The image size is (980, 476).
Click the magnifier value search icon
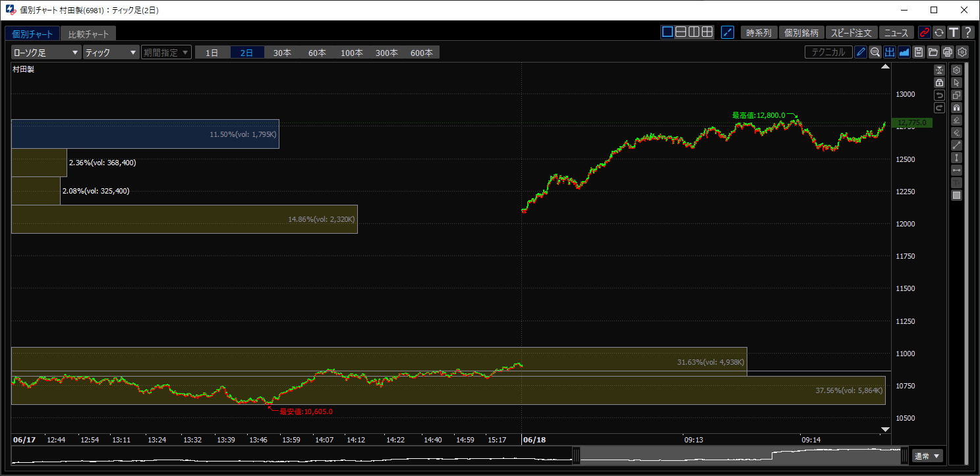click(x=875, y=53)
